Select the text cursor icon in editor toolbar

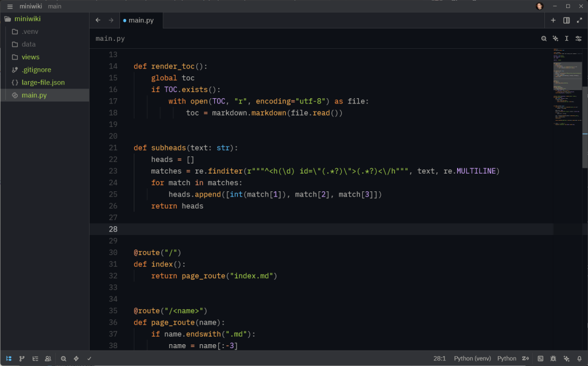[566, 38]
